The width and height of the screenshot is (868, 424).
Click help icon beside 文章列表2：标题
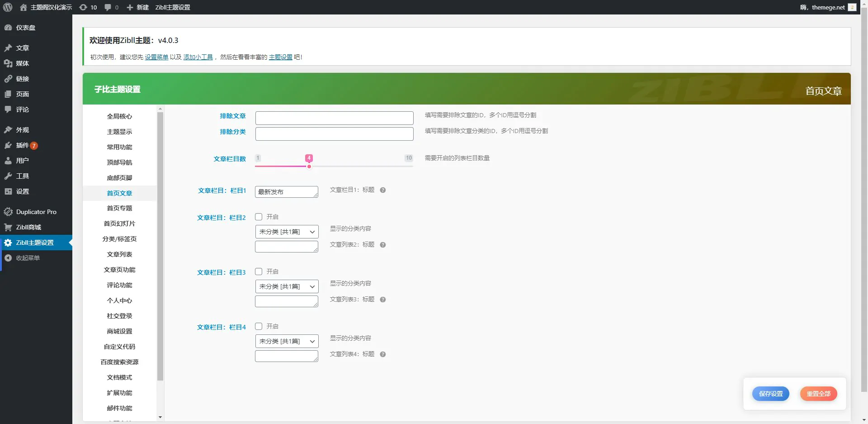point(383,245)
